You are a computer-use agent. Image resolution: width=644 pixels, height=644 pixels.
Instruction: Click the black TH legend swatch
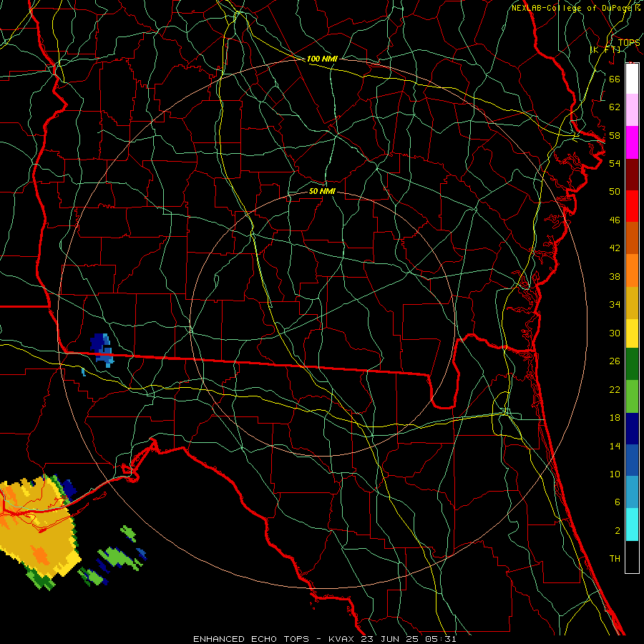pos(632,557)
